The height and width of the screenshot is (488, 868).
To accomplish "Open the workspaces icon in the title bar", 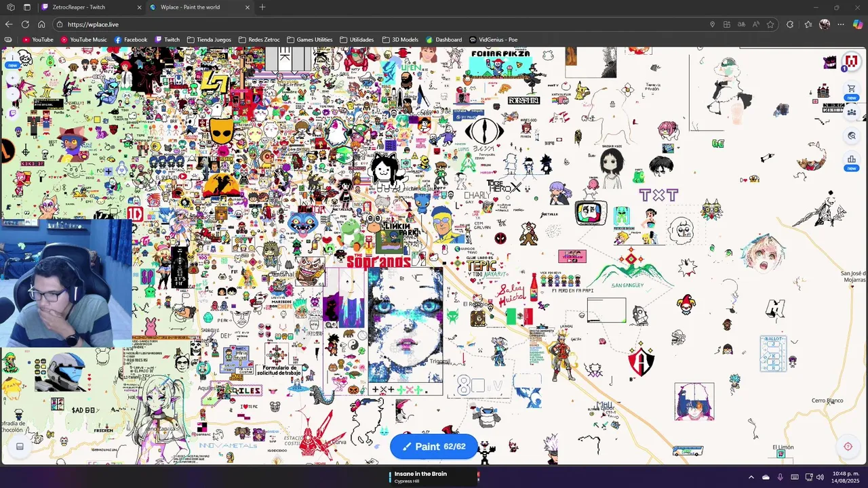I will [10, 7].
